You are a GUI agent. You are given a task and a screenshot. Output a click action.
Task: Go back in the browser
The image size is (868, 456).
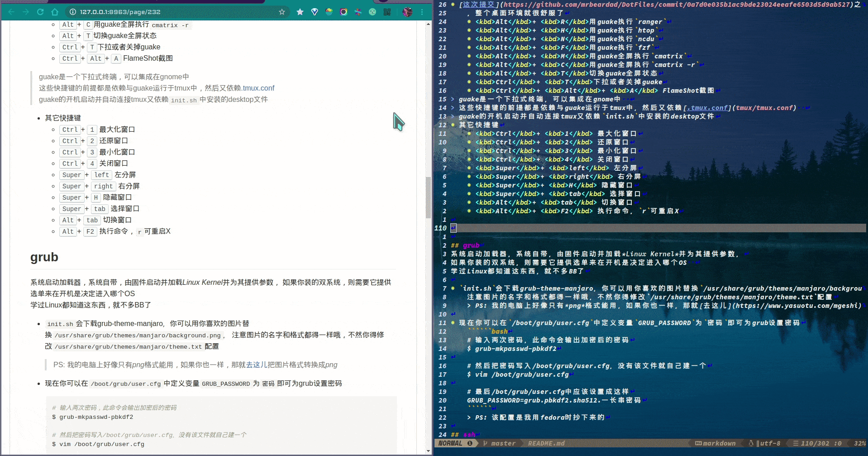pyautogui.click(x=11, y=12)
